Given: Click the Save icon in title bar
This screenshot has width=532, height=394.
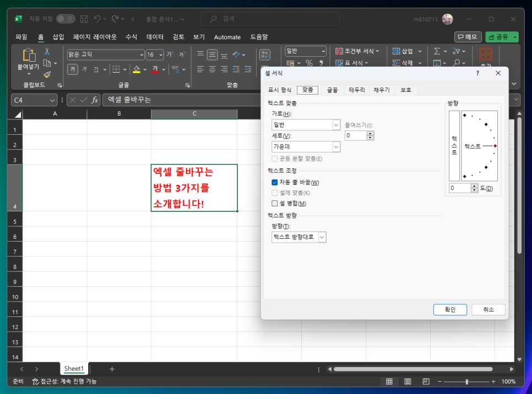Looking at the screenshot, I should click(x=84, y=19).
